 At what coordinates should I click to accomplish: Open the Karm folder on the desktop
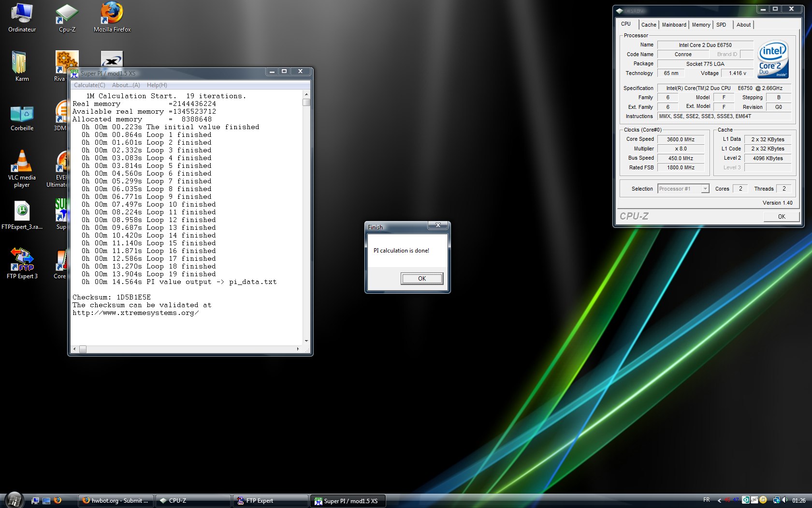pyautogui.click(x=22, y=66)
